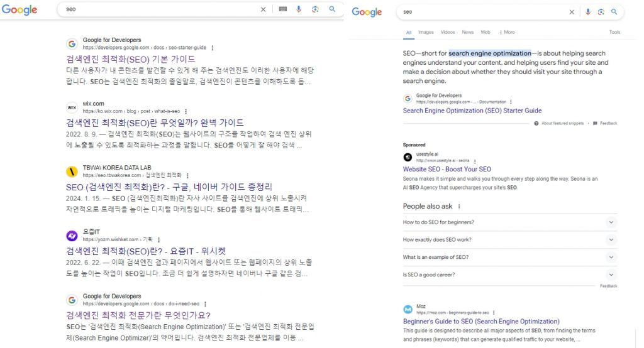This screenshot has height=348, width=644.
Task: Expand "How exactly does SEO work?" question
Action: click(x=509, y=240)
